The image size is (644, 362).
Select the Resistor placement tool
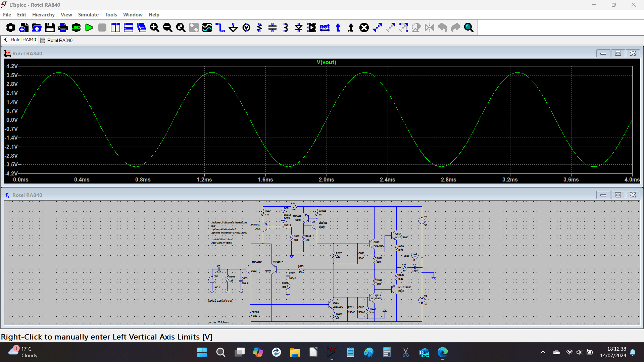tap(259, 28)
